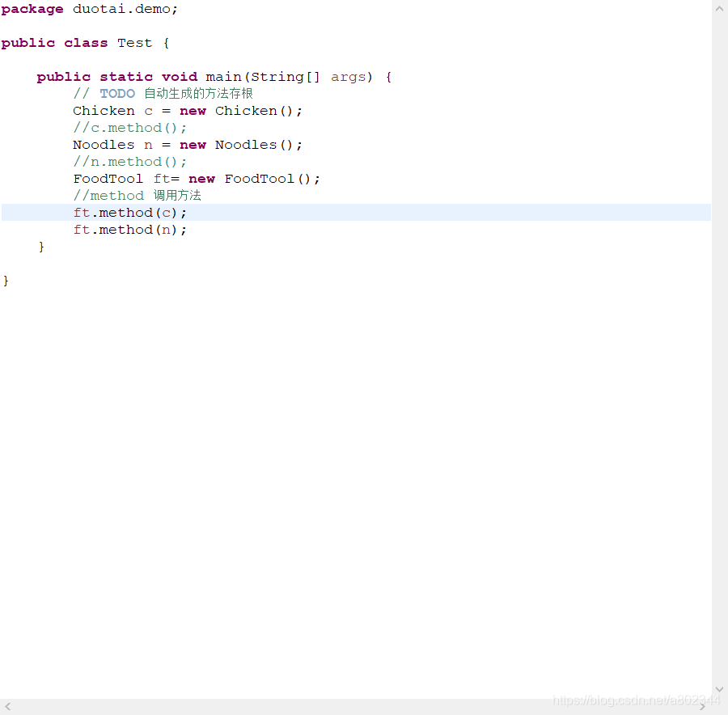Click the 'String[]' parameter type
728x715 pixels.
point(286,77)
